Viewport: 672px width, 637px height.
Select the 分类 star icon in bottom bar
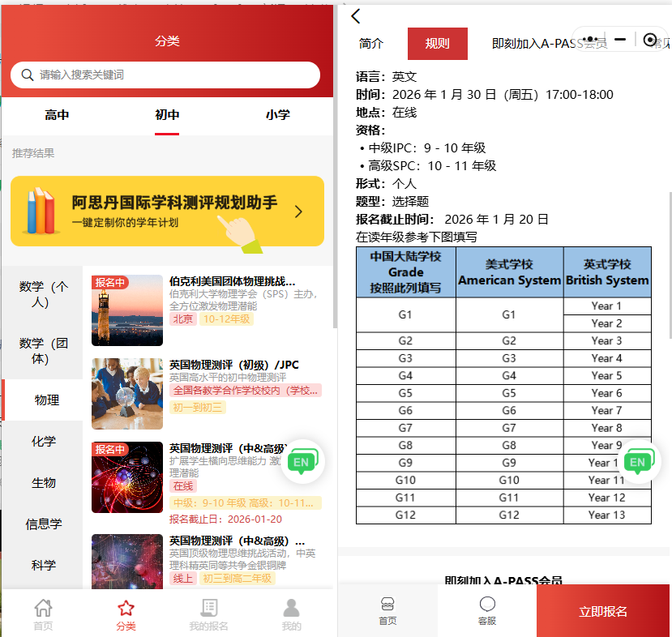pyautogui.click(x=126, y=607)
